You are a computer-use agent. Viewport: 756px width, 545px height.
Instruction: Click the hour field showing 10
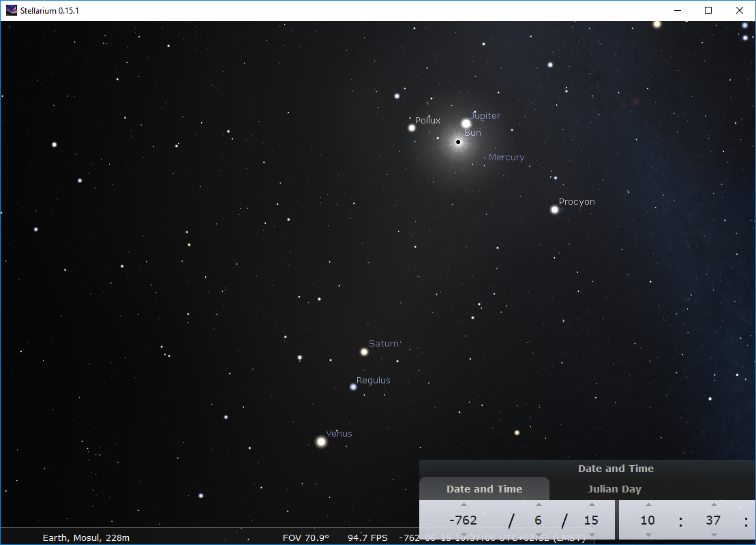pos(648,520)
